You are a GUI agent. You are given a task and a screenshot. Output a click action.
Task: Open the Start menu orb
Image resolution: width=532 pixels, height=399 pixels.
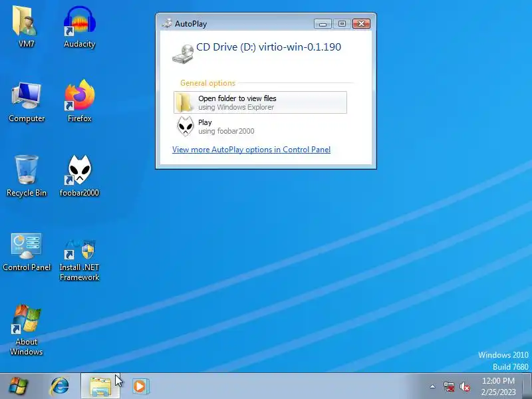tap(19, 386)
